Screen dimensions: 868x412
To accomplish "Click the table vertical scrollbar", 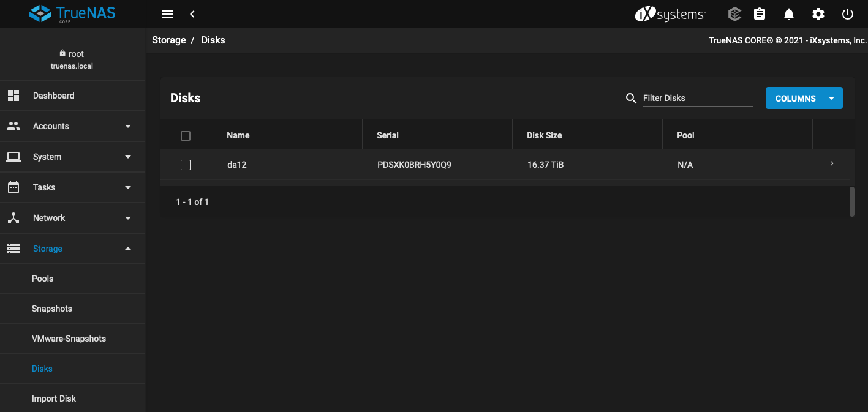I will 852,201.
